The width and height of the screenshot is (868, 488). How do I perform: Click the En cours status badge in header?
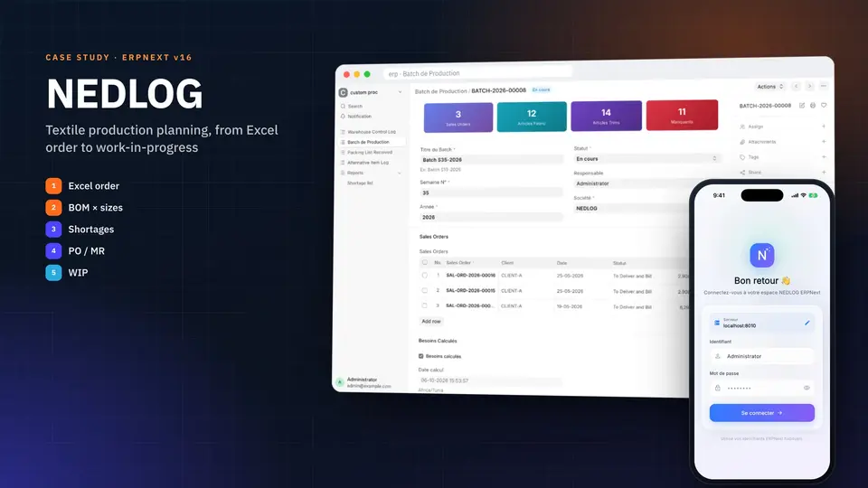coord(541,89)
